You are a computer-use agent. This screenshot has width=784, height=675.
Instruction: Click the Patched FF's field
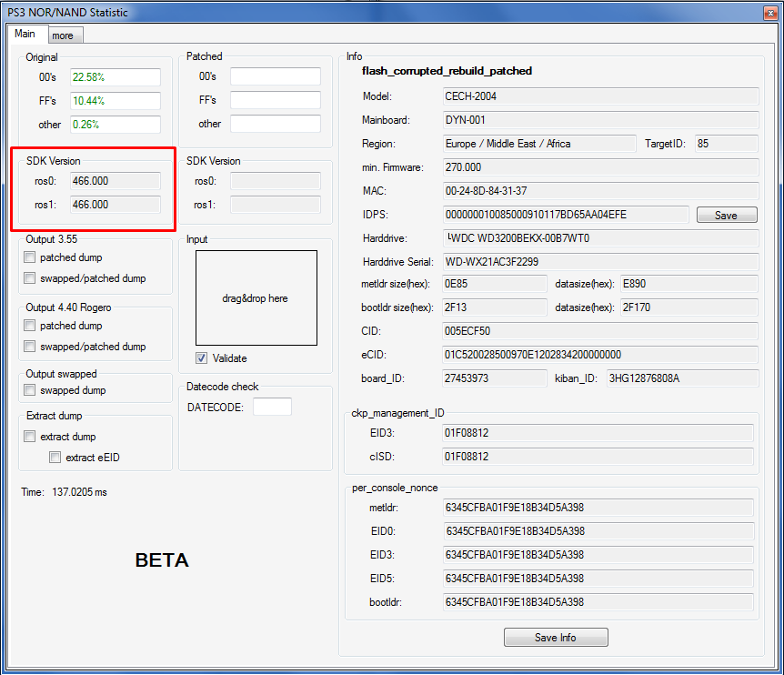tap(276, 100)
